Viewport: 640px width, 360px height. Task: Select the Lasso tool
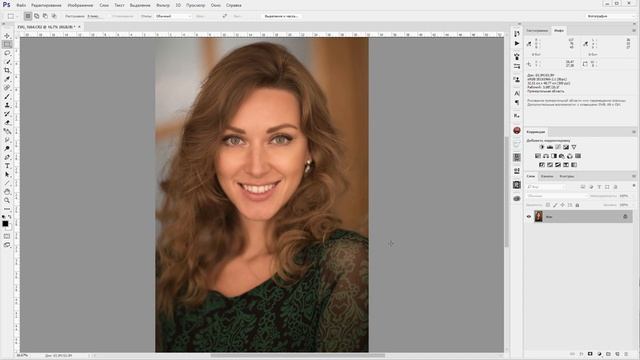point(7,53)
